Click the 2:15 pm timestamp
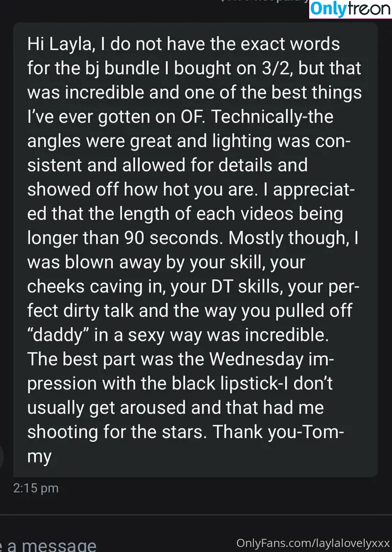The width and height of the screenshot is (392, 552). tap(36, 488)
